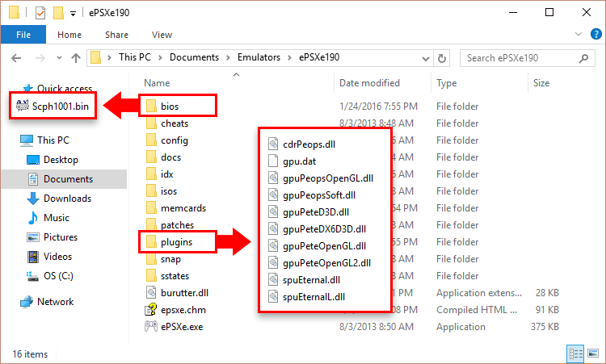
Task: Open the File menu
Action: coord(24,36)
